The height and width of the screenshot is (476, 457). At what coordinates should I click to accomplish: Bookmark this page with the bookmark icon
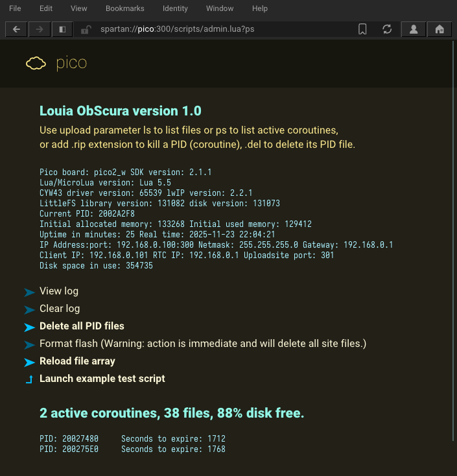click(362, 29)
